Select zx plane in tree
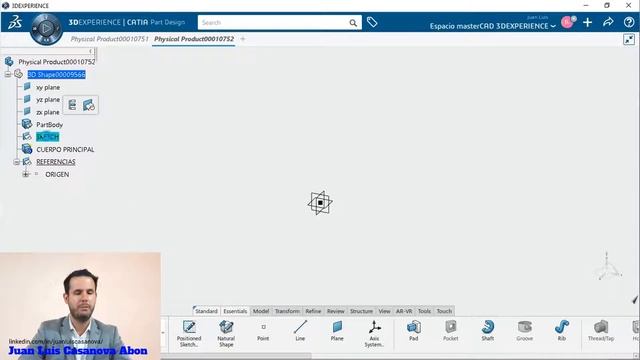The height and width of the screenshot is (360, 640). pos(48,112)
